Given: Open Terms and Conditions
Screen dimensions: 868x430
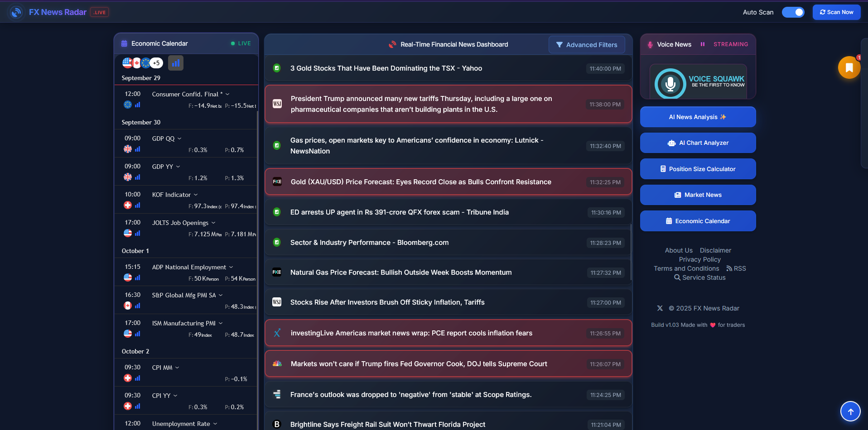Looking at the screenshot, I should 686,268.
